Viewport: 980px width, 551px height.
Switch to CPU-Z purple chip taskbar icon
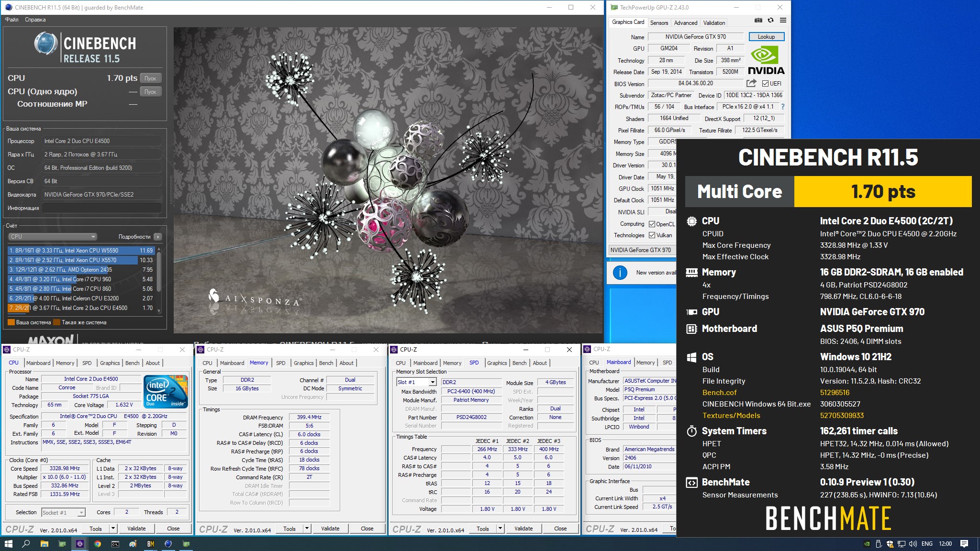pyautogui.click(x=79, y=544)
